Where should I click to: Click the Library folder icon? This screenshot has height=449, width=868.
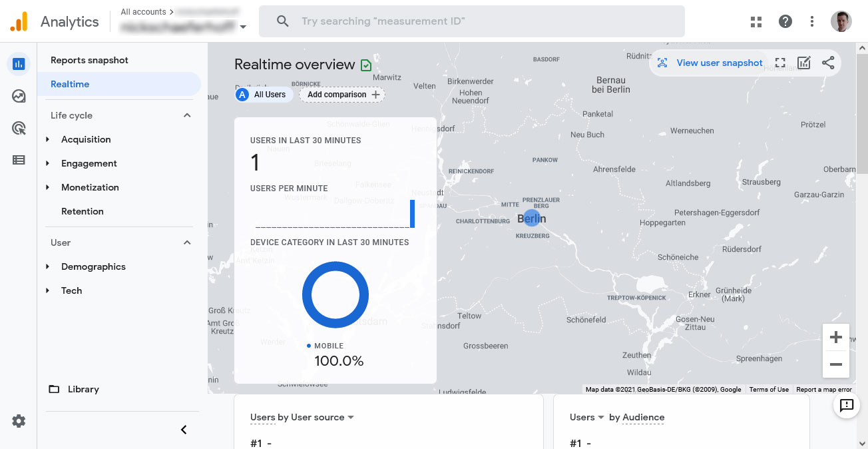pyautogui.click(x=54, y=389)
